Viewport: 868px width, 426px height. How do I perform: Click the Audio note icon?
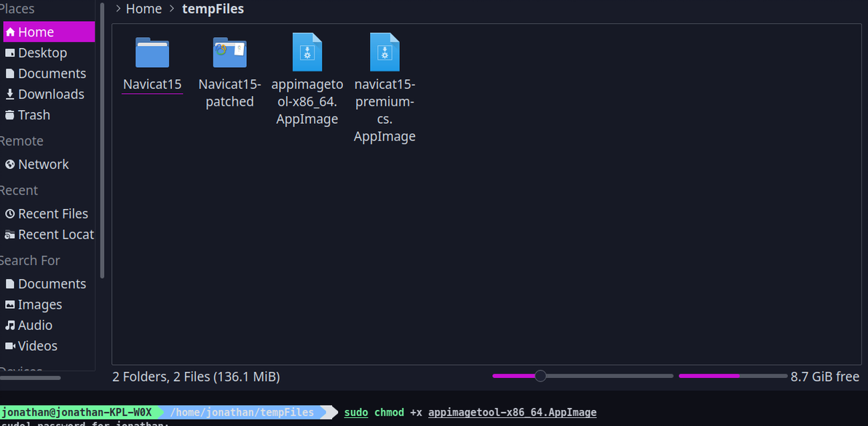(x=10, y=326)
